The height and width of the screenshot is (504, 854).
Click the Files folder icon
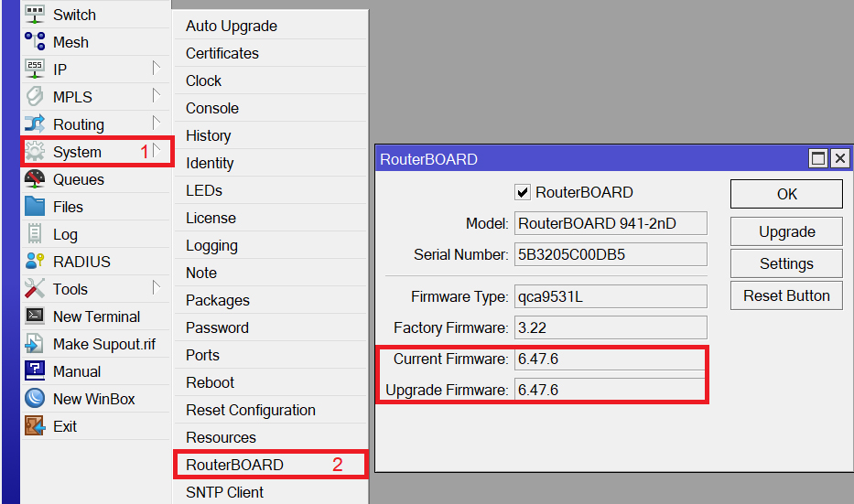tap(35, 207)
